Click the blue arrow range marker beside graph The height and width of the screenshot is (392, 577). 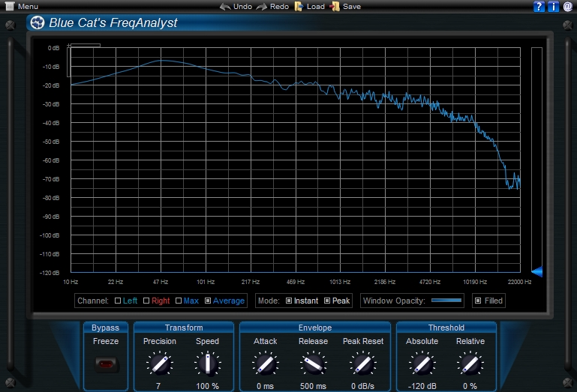click(537, 271)
